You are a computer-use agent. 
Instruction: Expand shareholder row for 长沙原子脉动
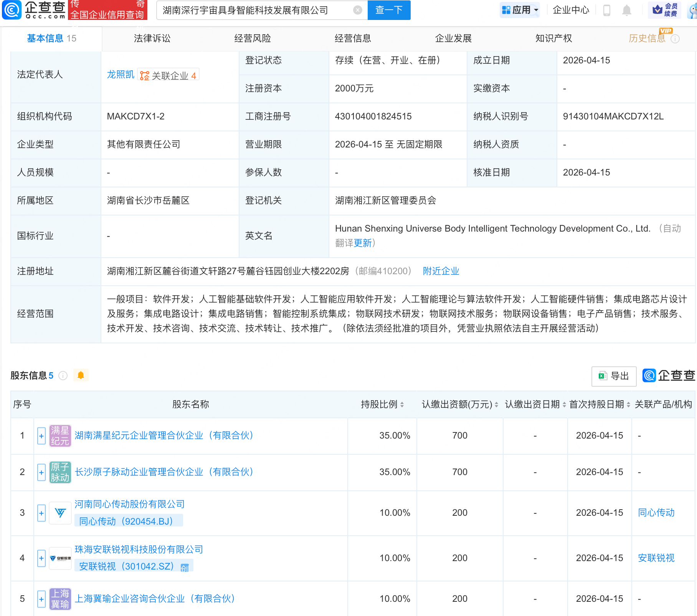click(41, 472)
